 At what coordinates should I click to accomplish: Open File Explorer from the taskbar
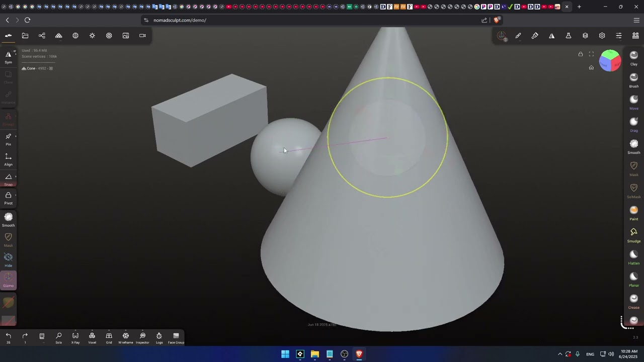[x=315, y=354]
